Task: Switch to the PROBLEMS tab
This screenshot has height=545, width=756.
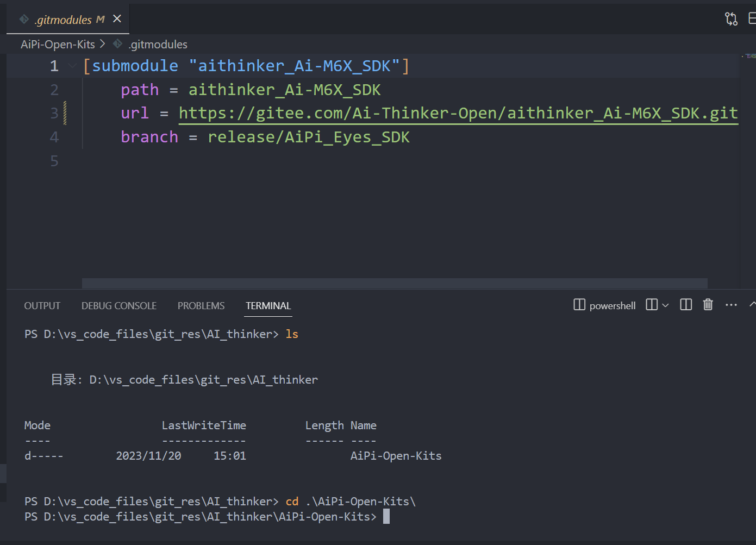Action: 201,306
